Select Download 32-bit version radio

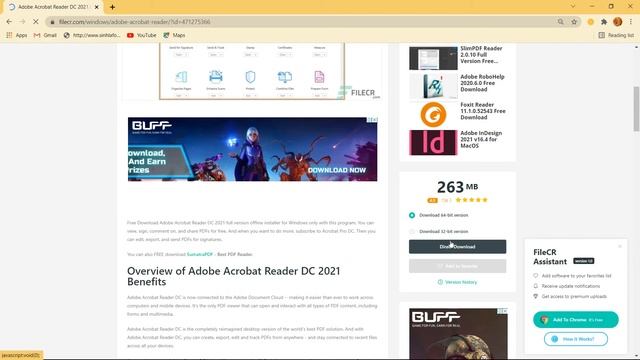click(412, 231)
